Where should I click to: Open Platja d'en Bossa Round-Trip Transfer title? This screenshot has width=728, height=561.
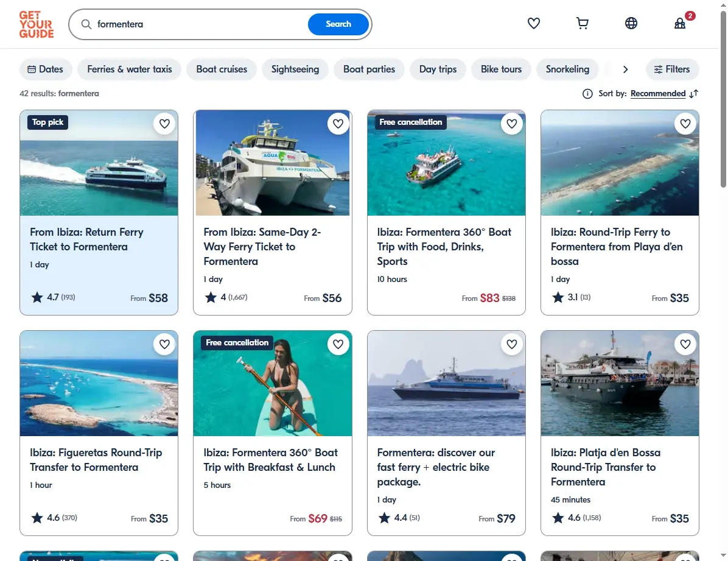606,467
